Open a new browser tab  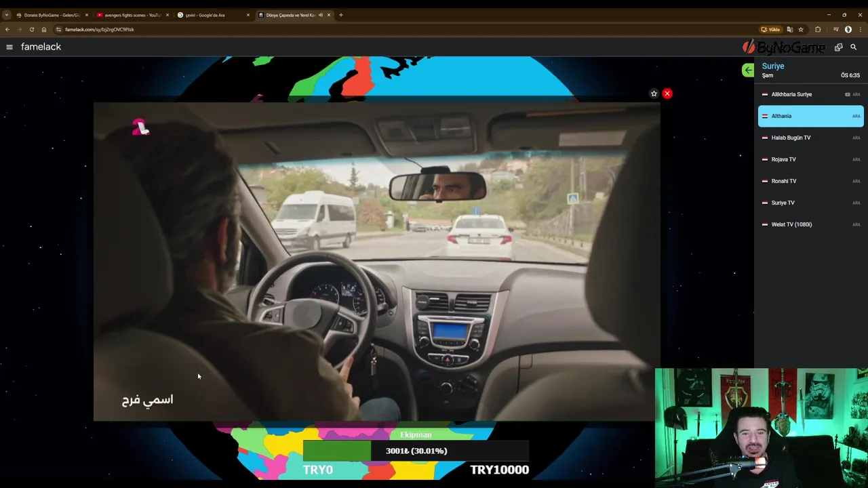pos(341,15)
